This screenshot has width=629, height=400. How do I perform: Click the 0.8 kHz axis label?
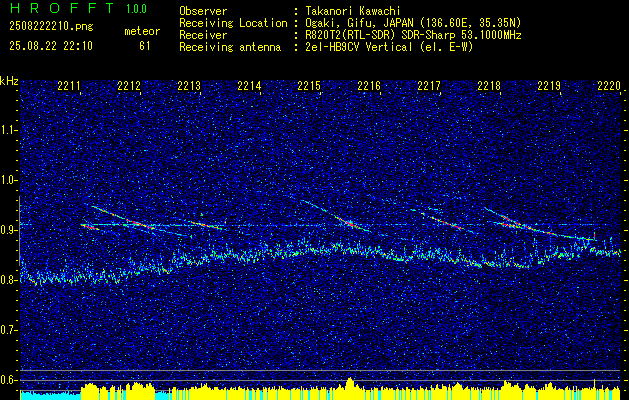[x=9, y=280]
